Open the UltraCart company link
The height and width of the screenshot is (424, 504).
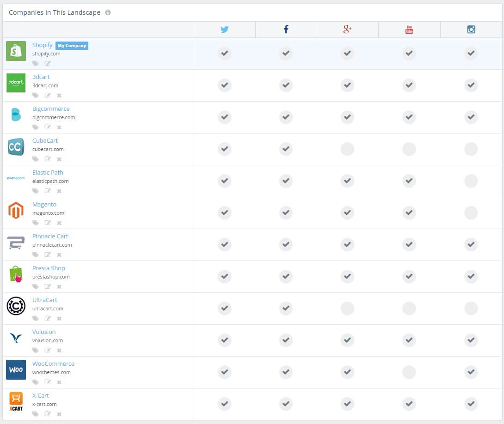[x=45, y=300]
